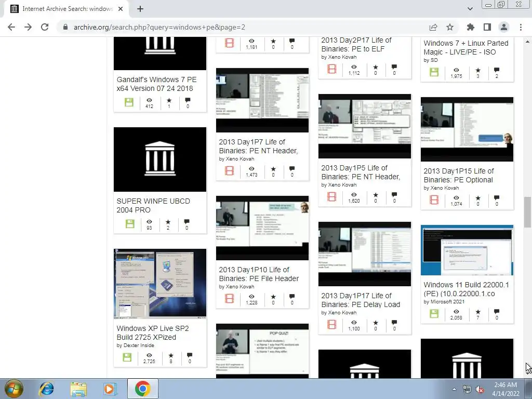
Task: Click software icon under Windows 7 + Linux Parted Magic
Action: click(434, 72)
